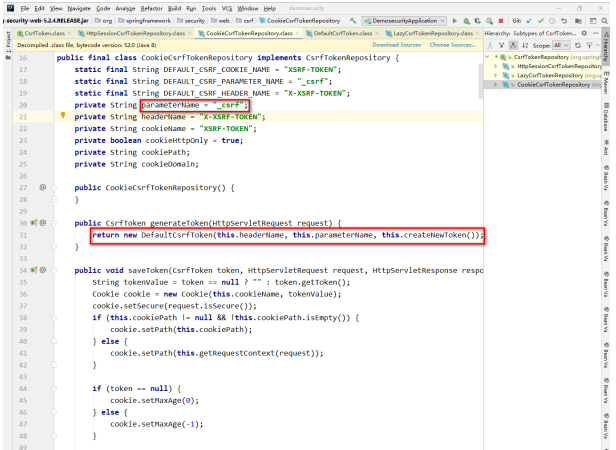The image size is (616, 450).
Task: Click the Supertypes Hierarchy icon
Action: (501, 46)
